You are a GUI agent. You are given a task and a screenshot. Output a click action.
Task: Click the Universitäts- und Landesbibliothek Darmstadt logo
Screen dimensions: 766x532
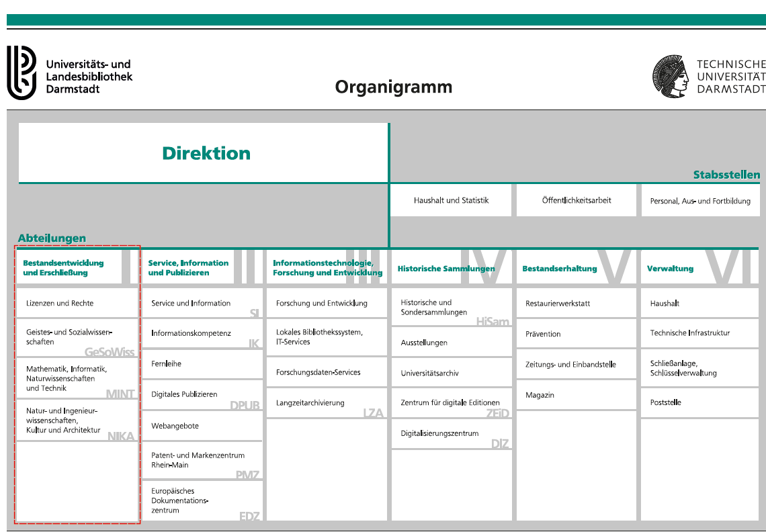pos(69,73)
